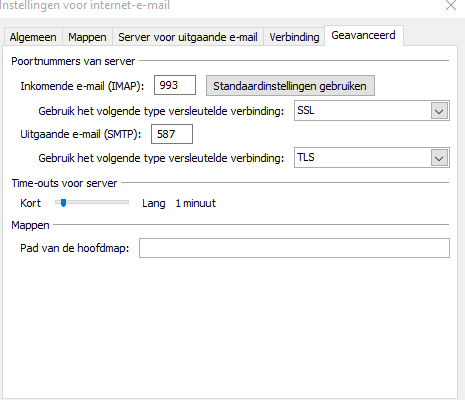Click the SMTP port field showing 587
Viewport: 465px width, 400px height.
(x=172, y=134)
